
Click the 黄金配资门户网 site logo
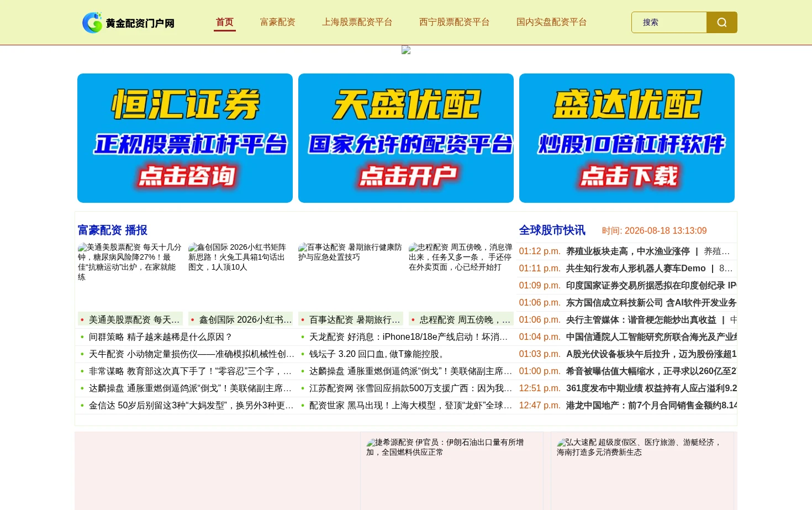click(128, 23)
